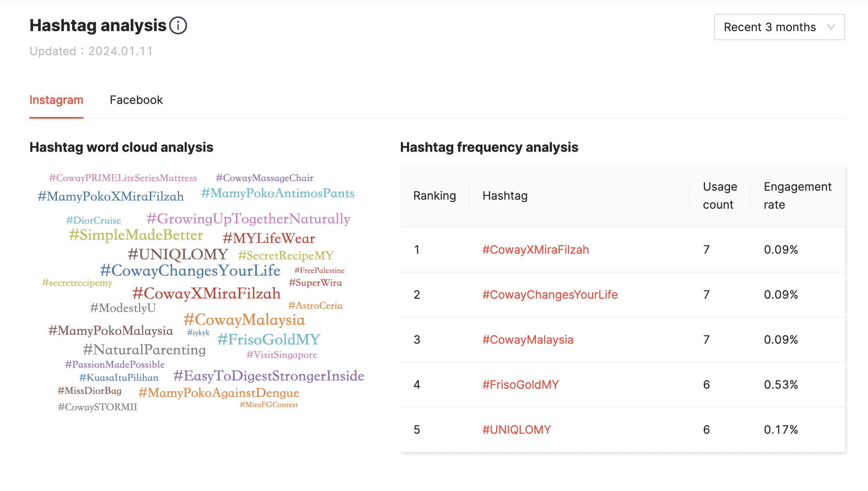Select #MiraFGContest in the word cloud
The width and height of the screenshot is (868, 491).
click(x=269, y=405)
